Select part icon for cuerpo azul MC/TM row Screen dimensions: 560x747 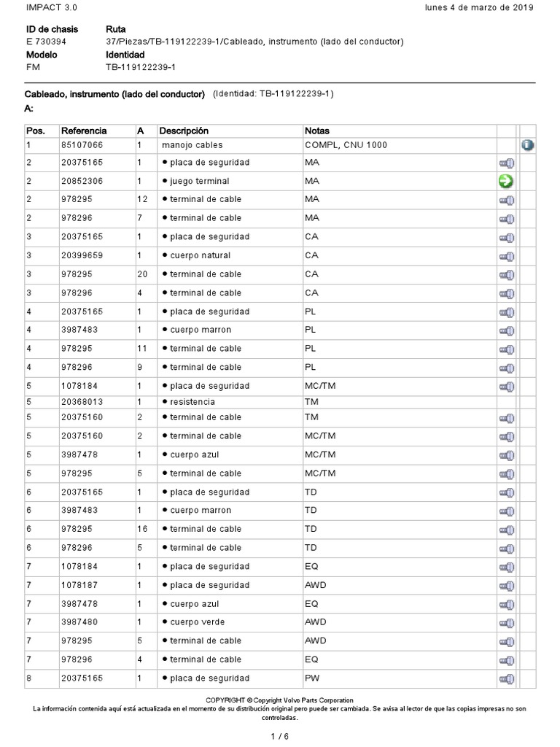[506, 454]
